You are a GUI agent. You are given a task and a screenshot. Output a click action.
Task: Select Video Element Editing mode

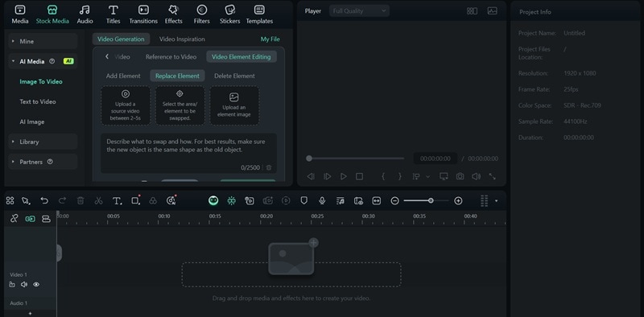[x=241, y=56]
